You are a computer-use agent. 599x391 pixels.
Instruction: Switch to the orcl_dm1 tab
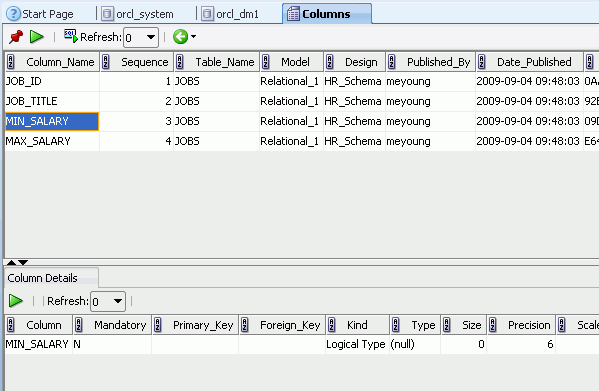(x=230, y=14)
